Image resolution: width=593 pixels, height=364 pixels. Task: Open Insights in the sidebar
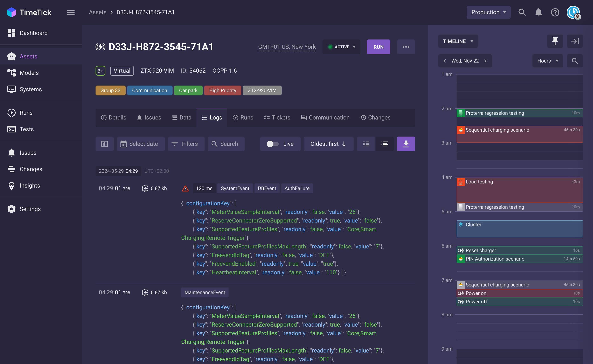(x=30, y=186)
